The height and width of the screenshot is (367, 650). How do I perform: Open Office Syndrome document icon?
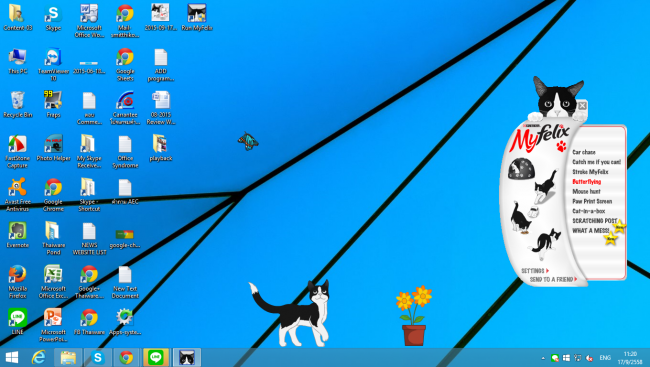pyautogui.click(x=125, y=151)
